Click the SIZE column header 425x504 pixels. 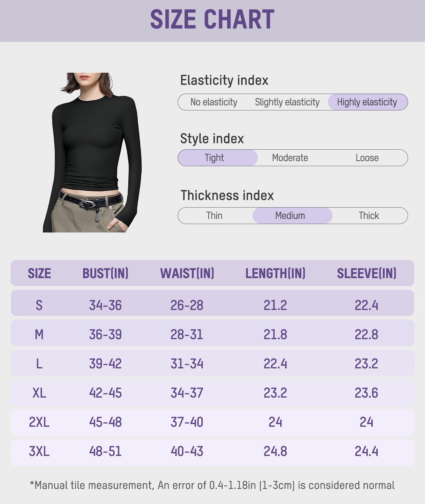(x=39, y=273)
